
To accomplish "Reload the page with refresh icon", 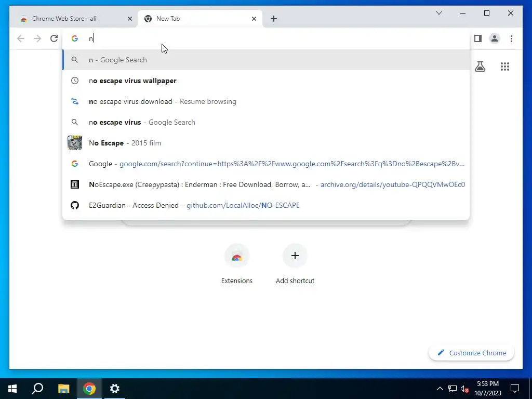I will point(54,38).
